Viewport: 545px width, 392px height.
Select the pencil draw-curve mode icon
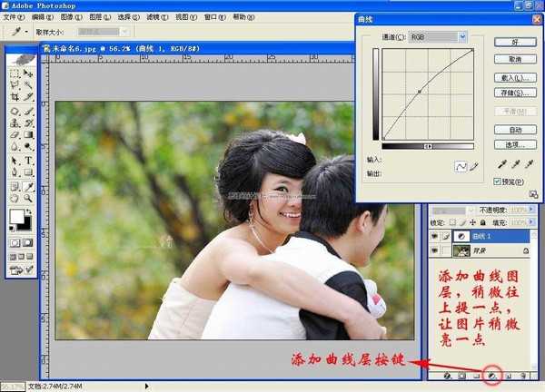click(x=473, y=167)
